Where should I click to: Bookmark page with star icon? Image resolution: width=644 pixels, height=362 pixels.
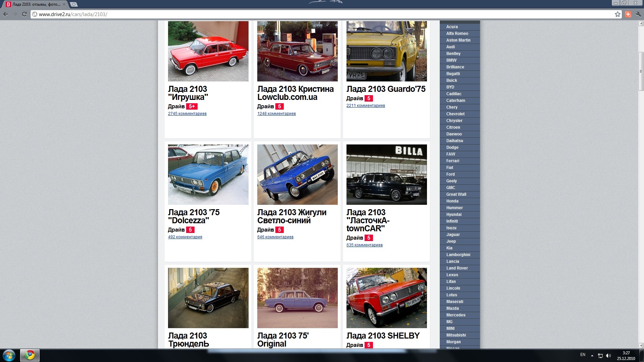(x=618, y=14)
